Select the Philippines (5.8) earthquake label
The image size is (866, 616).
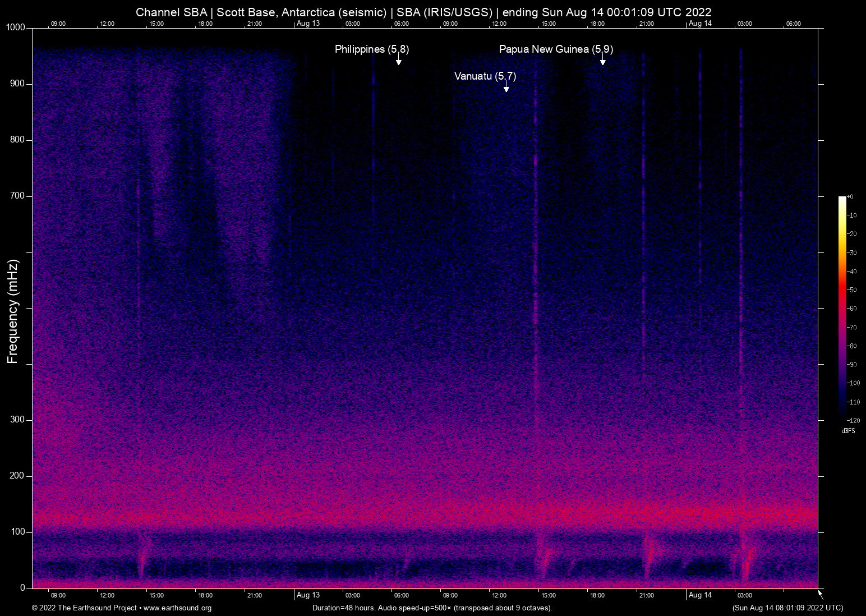pyautogui.click(x=371, y=49)
